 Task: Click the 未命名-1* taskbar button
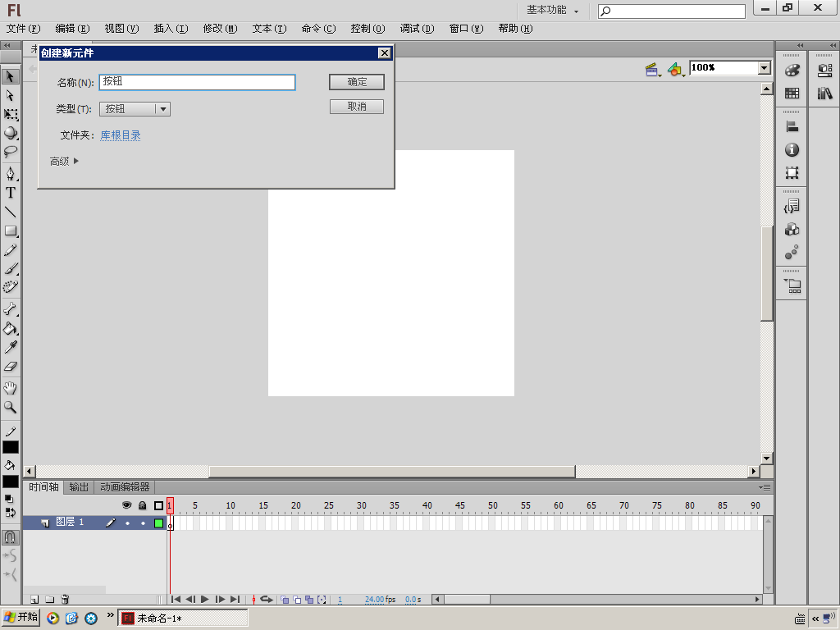[183, 619]
